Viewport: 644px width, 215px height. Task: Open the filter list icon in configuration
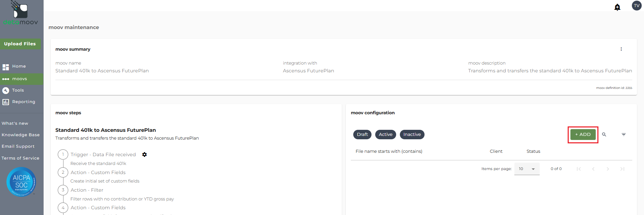pyautogui.click(x=624, y=135)
